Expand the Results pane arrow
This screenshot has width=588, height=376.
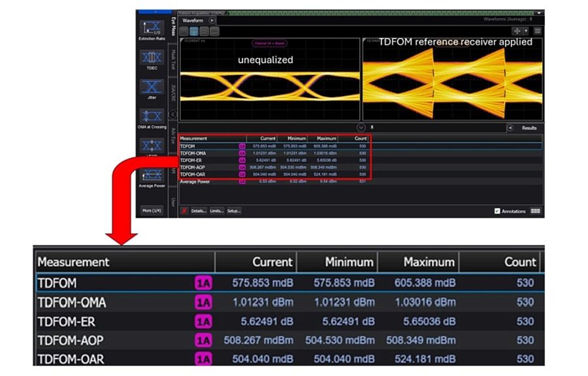pos(510,127)
